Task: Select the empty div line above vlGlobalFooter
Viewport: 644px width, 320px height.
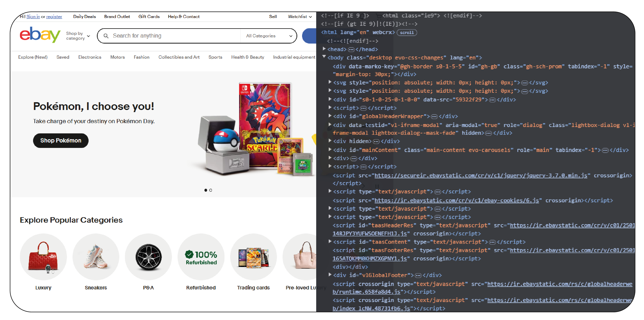Action: pyautogui.click(x=350, y=267)
